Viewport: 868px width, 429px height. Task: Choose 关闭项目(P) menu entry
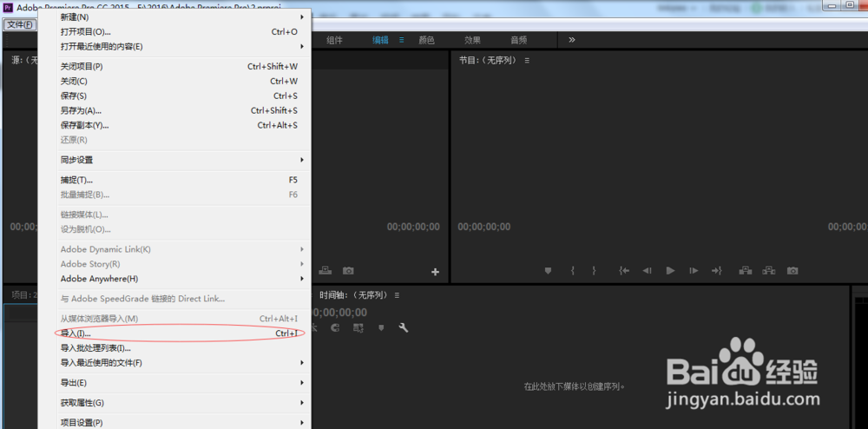point(175,66)
